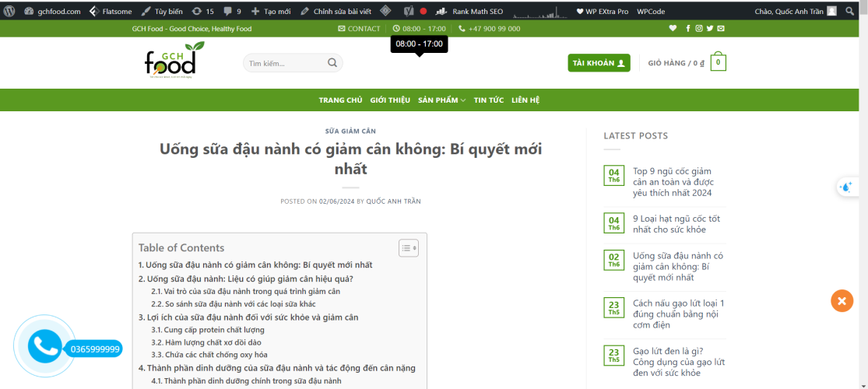Viewport: 868px width, 389px height.
Task: Open post Top 9 ngũ cốc giảm cân
Action: click(x=673, y=182)
